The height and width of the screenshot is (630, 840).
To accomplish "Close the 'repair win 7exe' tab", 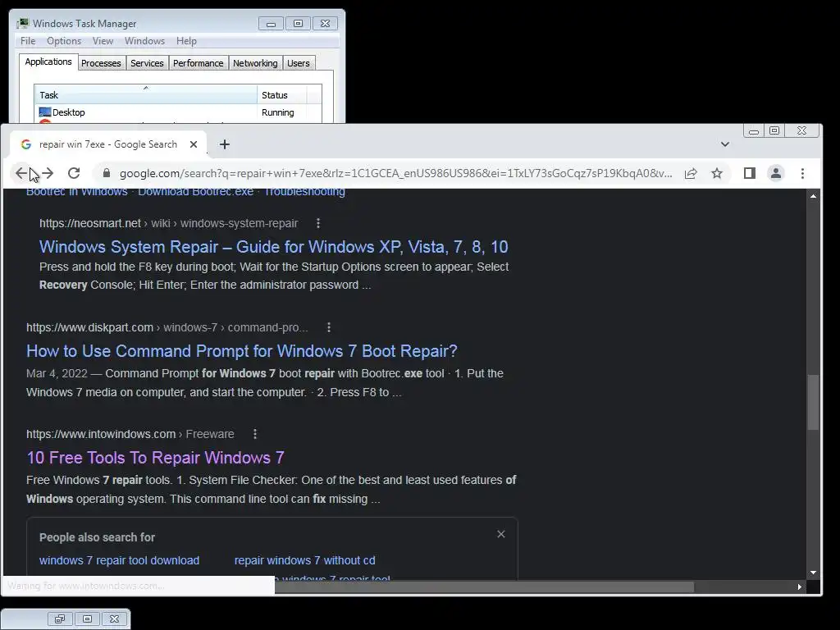I will [194, 144].
